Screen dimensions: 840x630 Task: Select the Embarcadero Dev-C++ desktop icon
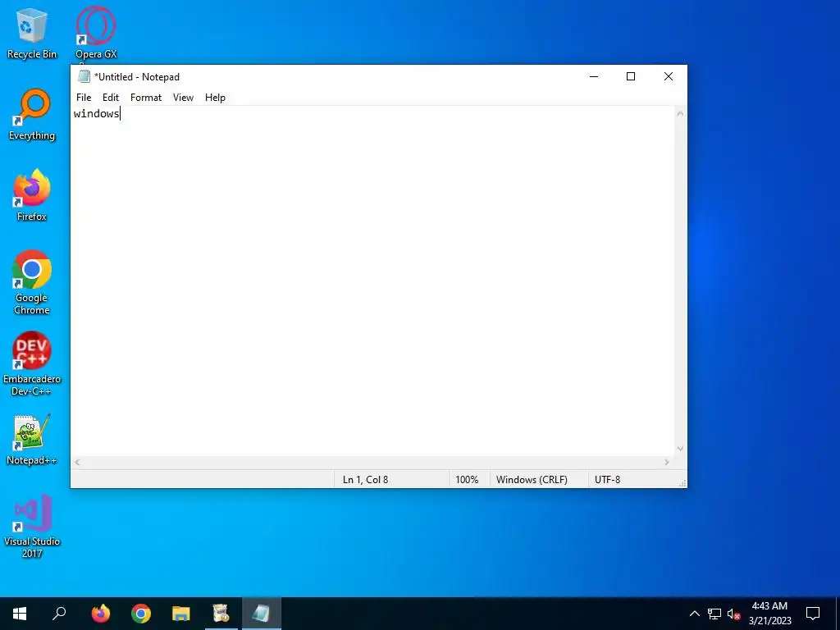click(32, 363)
